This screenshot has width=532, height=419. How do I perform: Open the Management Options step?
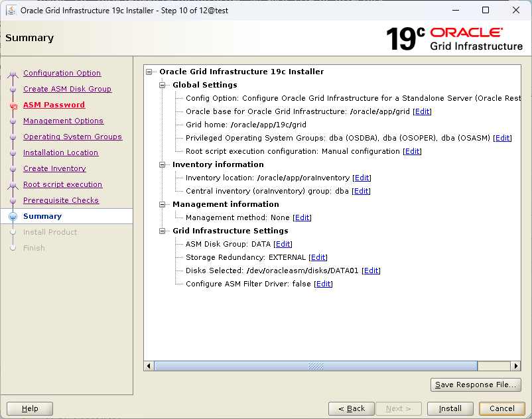[63, 121]
